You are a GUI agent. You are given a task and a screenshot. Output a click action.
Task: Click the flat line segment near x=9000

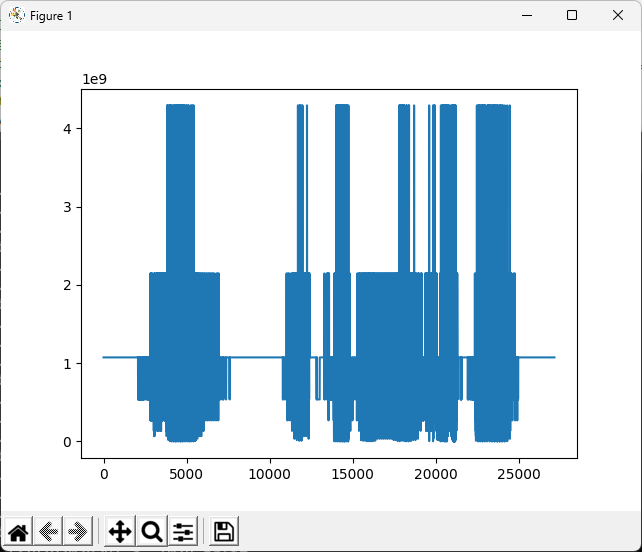pos(252,357)
